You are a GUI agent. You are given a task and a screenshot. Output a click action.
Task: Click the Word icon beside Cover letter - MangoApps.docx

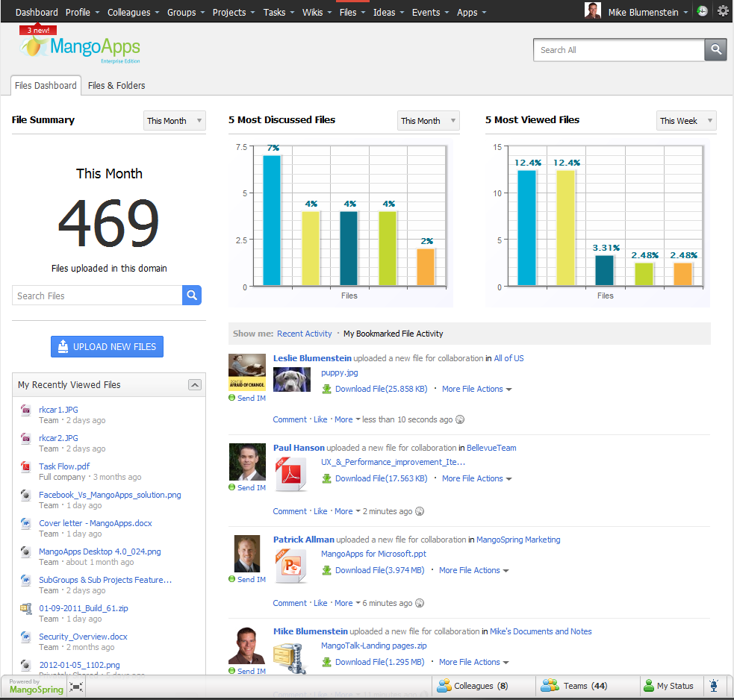25,523
